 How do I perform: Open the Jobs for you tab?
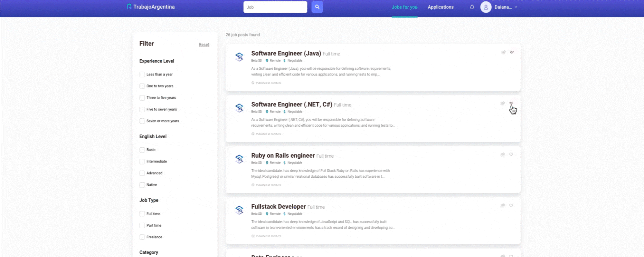[404, 7]
